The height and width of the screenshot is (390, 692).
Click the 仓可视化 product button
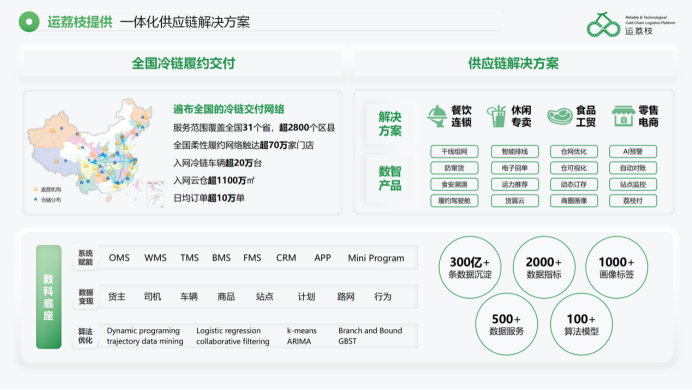point(574,168)
